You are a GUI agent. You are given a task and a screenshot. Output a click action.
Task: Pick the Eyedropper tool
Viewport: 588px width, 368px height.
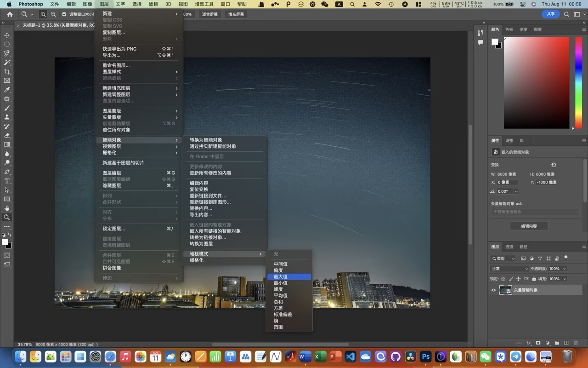(7, 90)
